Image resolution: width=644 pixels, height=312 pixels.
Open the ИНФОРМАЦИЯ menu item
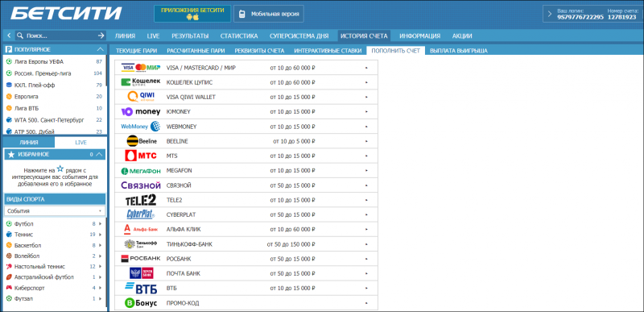[419, 36]
